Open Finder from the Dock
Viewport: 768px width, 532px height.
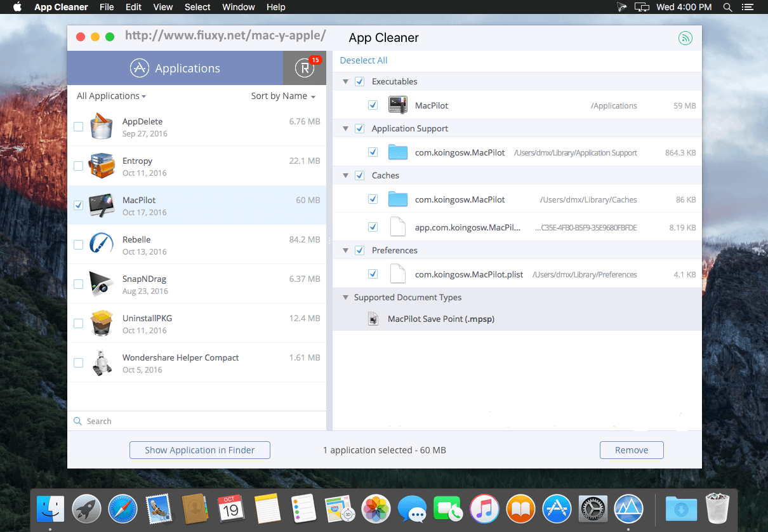50,508
